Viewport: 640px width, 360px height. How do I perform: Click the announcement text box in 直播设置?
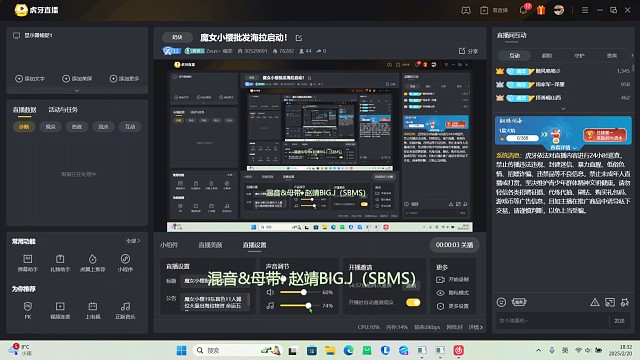point(215,302)
